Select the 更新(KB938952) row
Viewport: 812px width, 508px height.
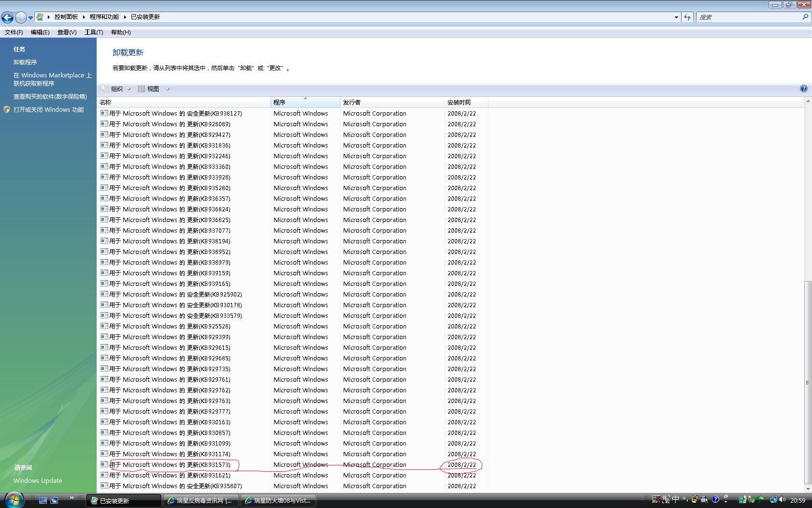(293, 252)
